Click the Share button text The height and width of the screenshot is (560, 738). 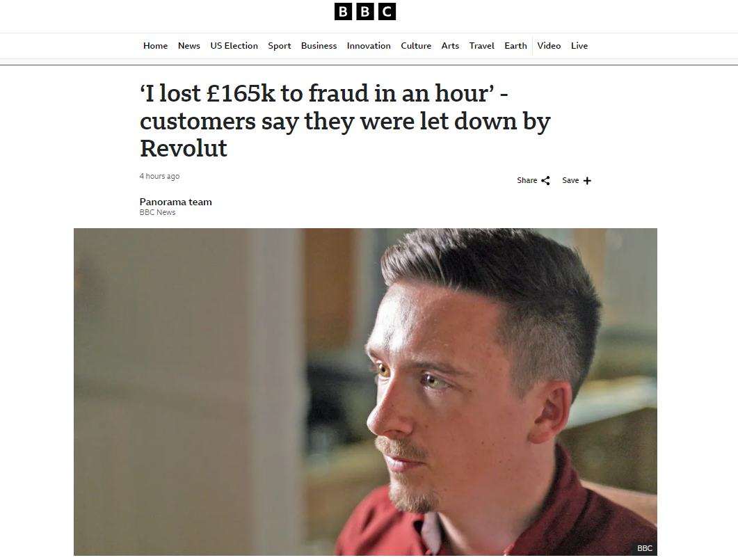(527, 180)
